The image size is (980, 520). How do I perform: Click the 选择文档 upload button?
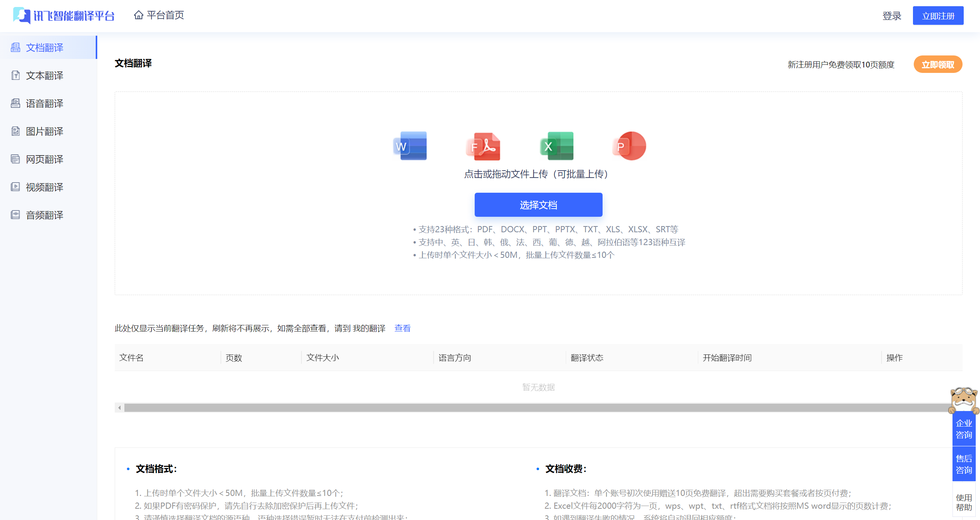tap(538, 205)
